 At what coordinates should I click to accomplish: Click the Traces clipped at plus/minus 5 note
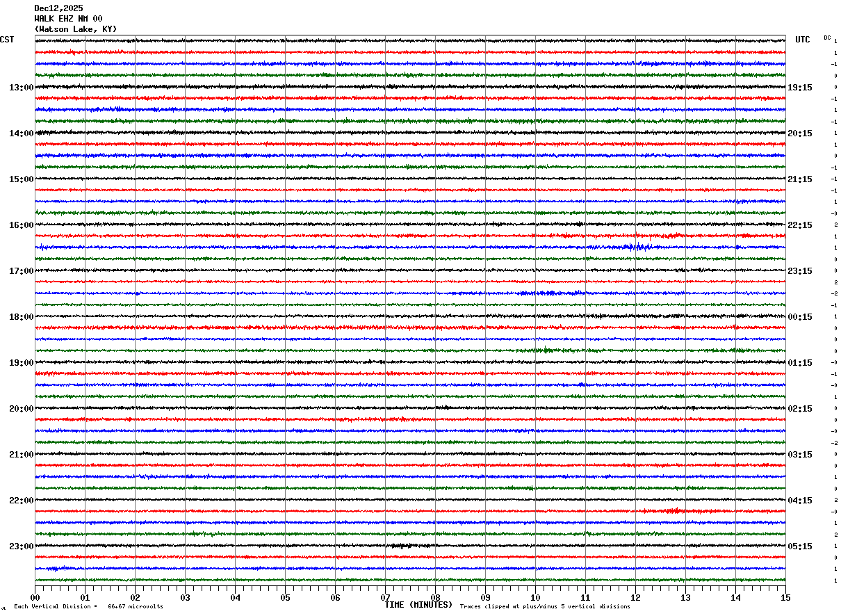545,606
